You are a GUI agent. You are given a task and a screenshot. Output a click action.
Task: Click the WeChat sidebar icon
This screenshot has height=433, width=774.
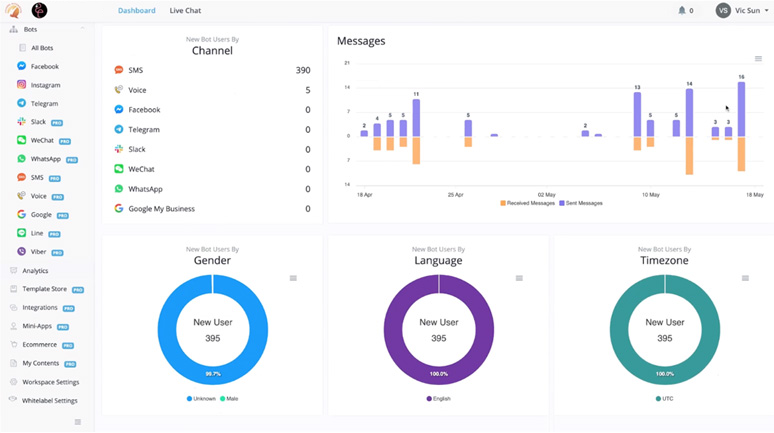tap(21, 141)
